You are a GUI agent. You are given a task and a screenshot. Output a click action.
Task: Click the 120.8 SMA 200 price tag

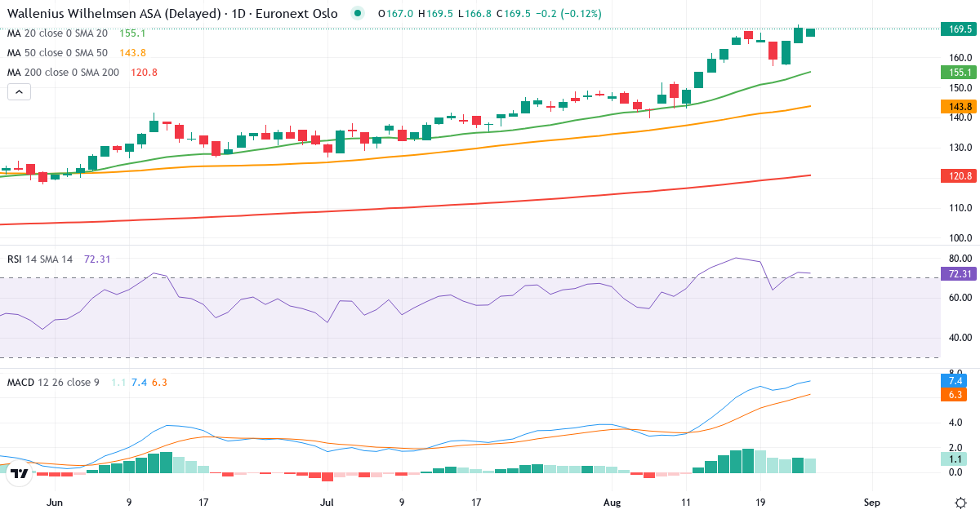click(x=958, y=176)
